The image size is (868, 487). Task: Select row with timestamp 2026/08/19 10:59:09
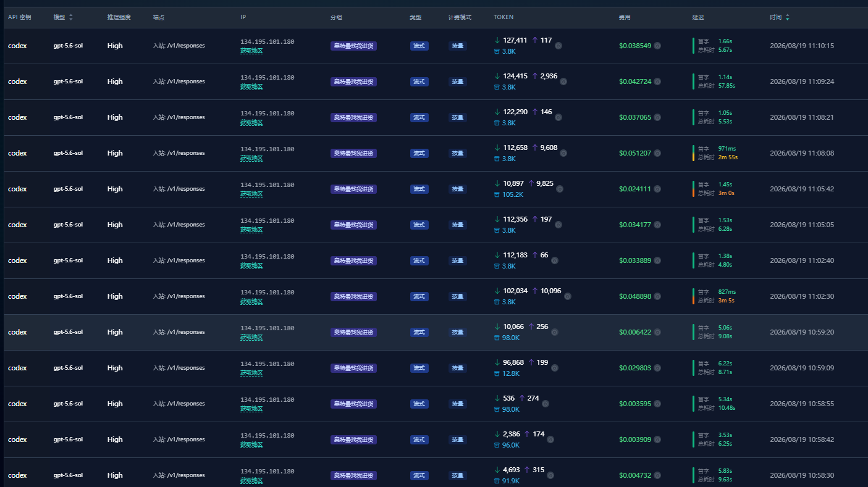click(x=434, y=368)
